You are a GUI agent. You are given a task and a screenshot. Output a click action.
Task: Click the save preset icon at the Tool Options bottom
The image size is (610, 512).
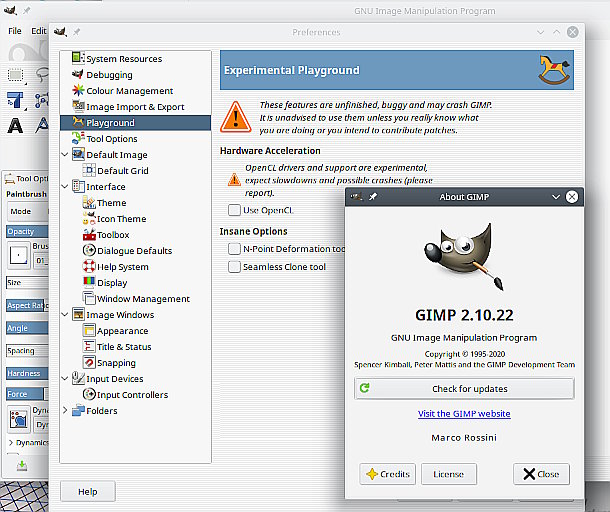tap(22, 465)
